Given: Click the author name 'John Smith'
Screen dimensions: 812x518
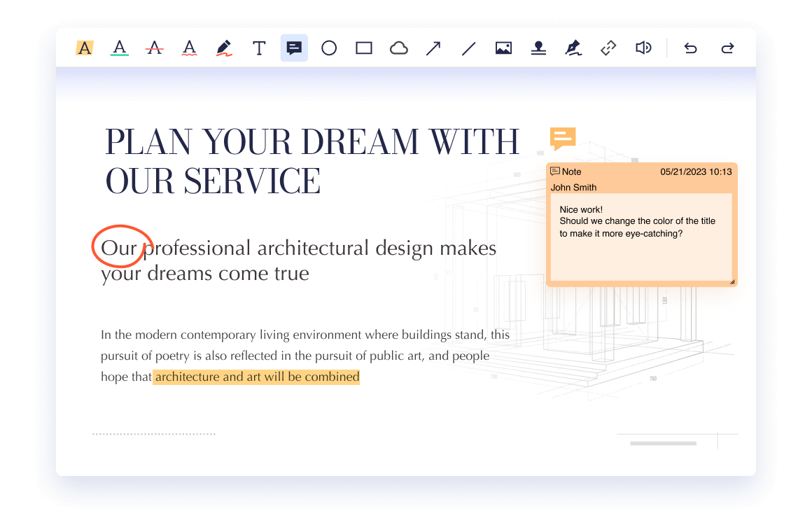Looking at the screenshot, I should [x=573, y=188].
